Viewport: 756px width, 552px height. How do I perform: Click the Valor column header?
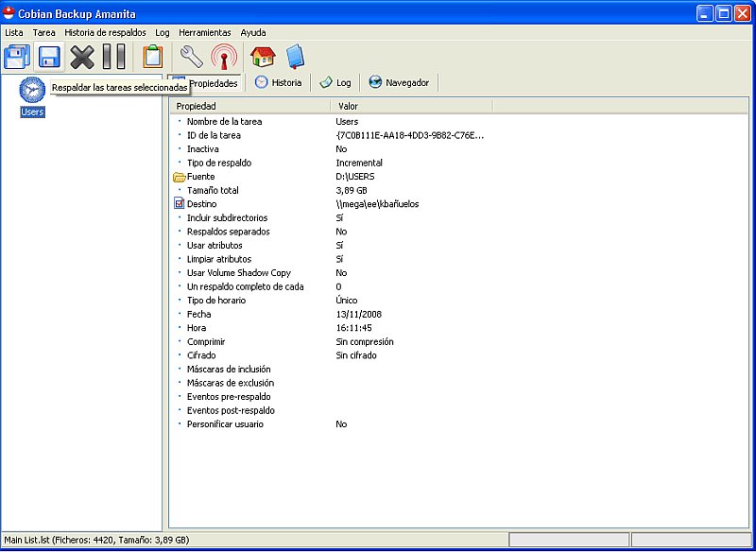point(411,106)
